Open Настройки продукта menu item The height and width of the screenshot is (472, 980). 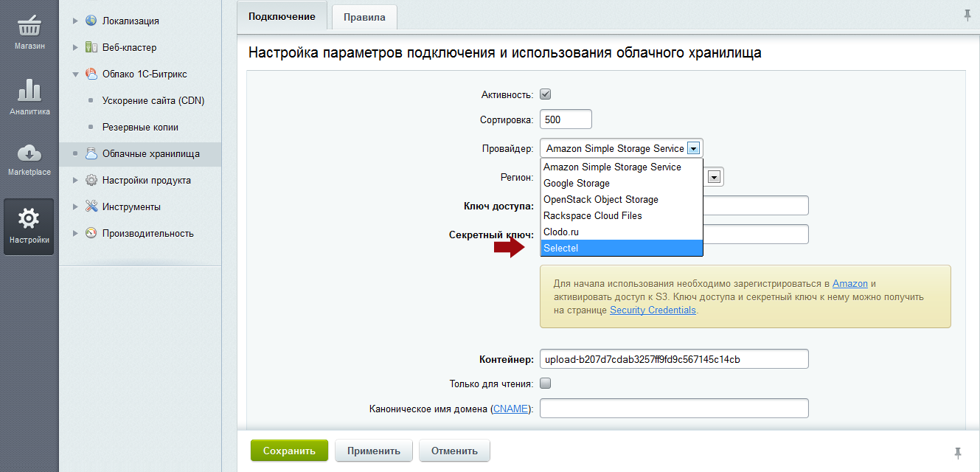pyautogui.click(x=147, y=180)
